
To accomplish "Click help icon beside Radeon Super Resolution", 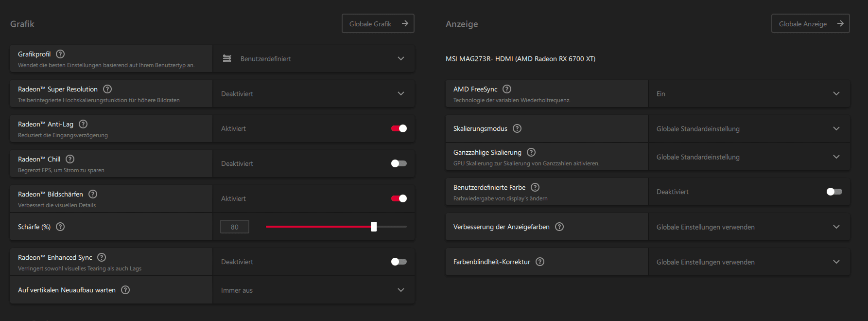I will [107, 89].
